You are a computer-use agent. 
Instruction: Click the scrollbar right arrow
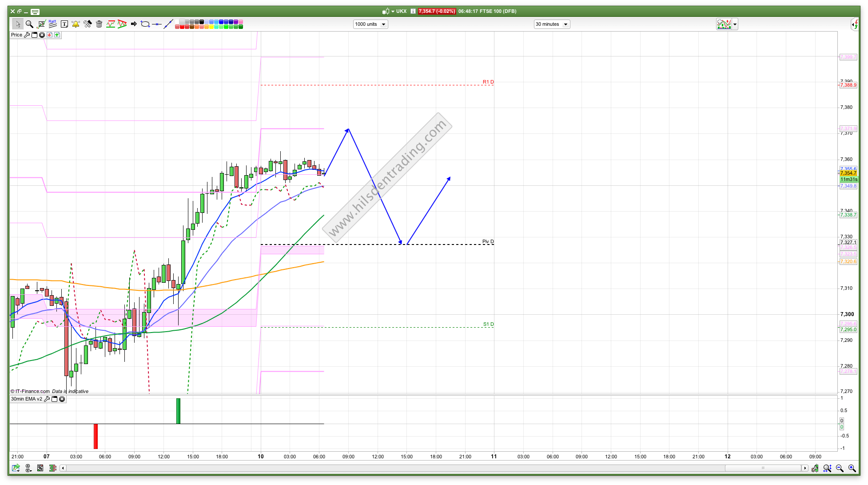804,468
